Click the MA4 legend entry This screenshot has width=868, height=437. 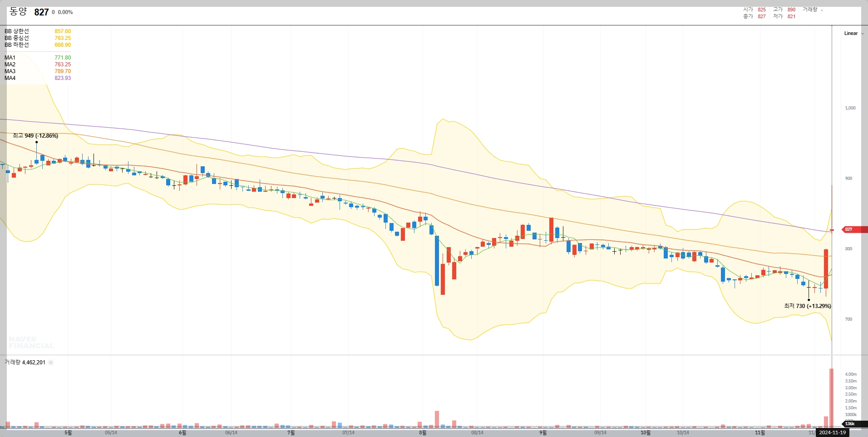click(38, 78)
